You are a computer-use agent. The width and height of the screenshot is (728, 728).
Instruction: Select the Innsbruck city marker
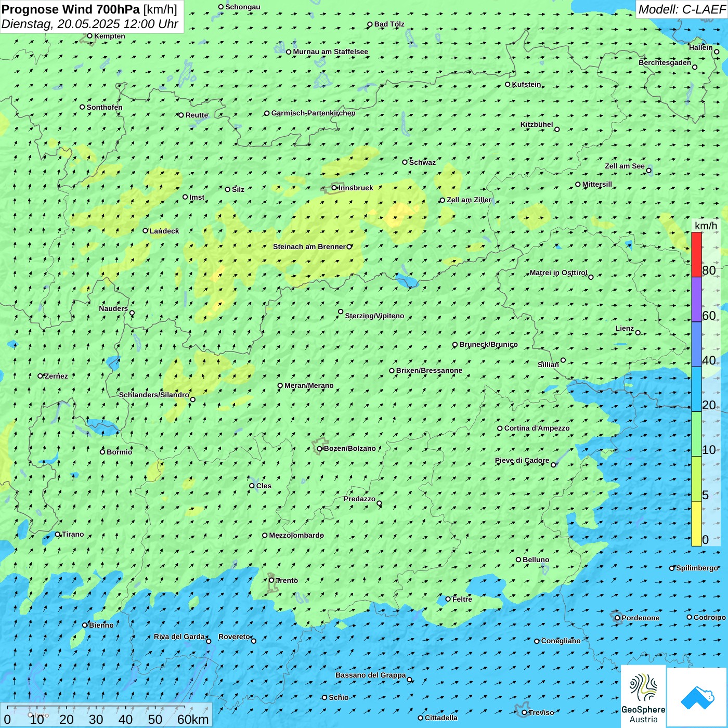[334, 188]
